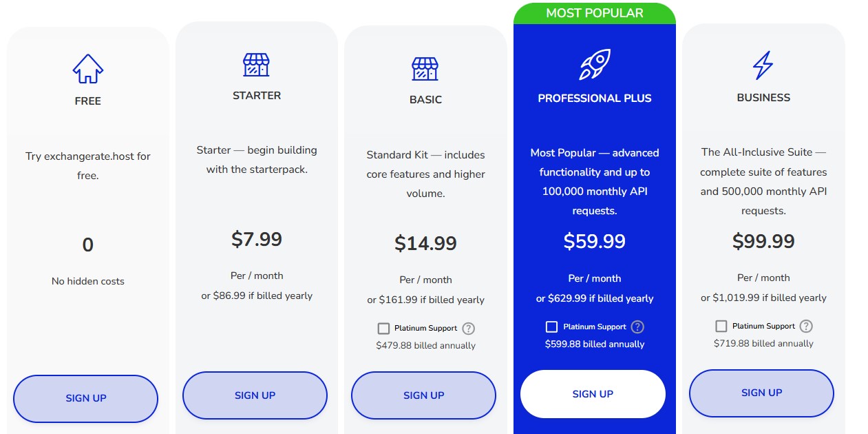Open Platinum Support help in Professional Plus

[x=637, y=327]
